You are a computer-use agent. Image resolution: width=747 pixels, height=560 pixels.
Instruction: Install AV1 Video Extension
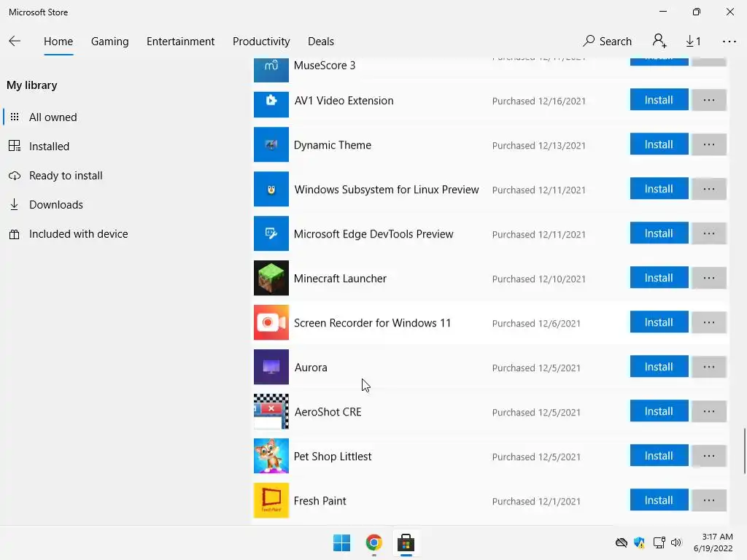[659, 99]
